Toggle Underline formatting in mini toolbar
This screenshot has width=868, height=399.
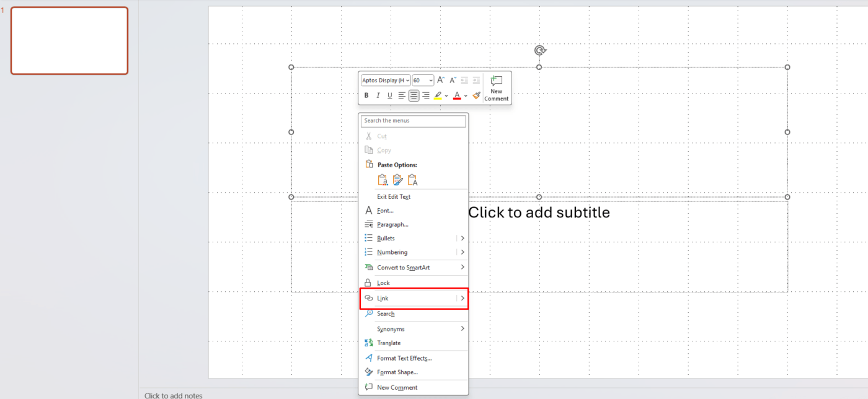coord(390,95)
